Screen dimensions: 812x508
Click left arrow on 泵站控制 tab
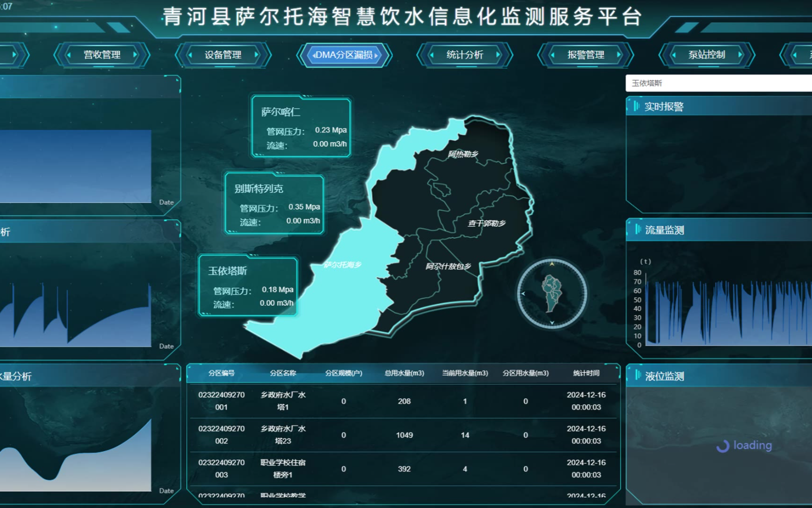coord(674,54)
